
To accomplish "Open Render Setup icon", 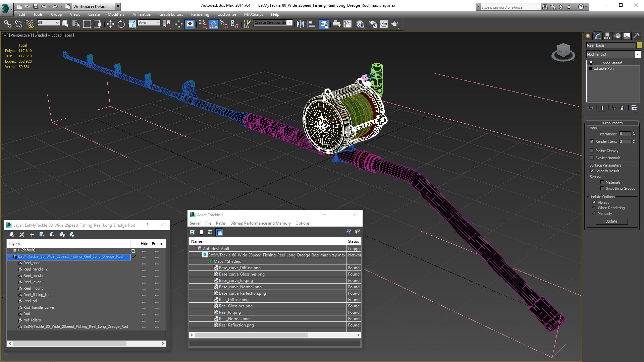I will pyautogui.click(x=373, y=24).
